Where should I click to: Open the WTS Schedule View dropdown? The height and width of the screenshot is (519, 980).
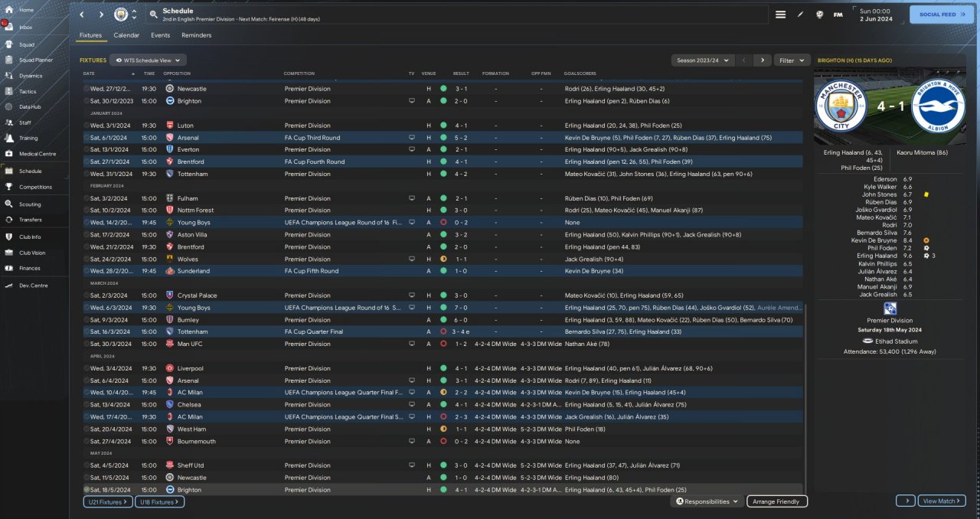(148, 60)
